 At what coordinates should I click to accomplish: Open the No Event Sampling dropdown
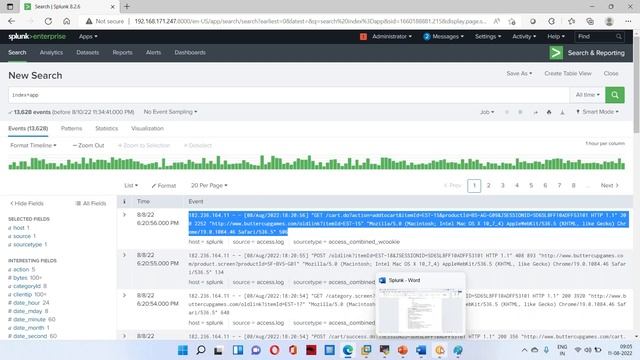coord(170,112)
